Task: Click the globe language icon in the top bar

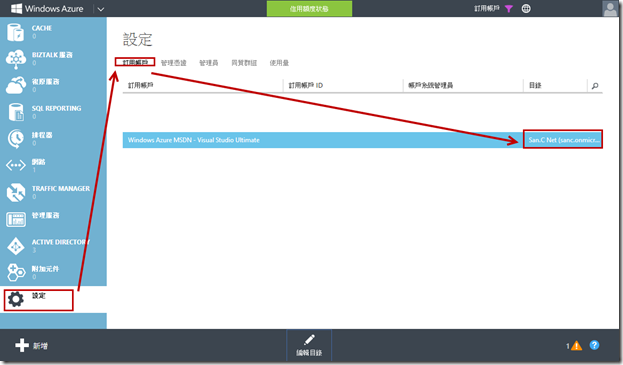Action: click(526, 8)
